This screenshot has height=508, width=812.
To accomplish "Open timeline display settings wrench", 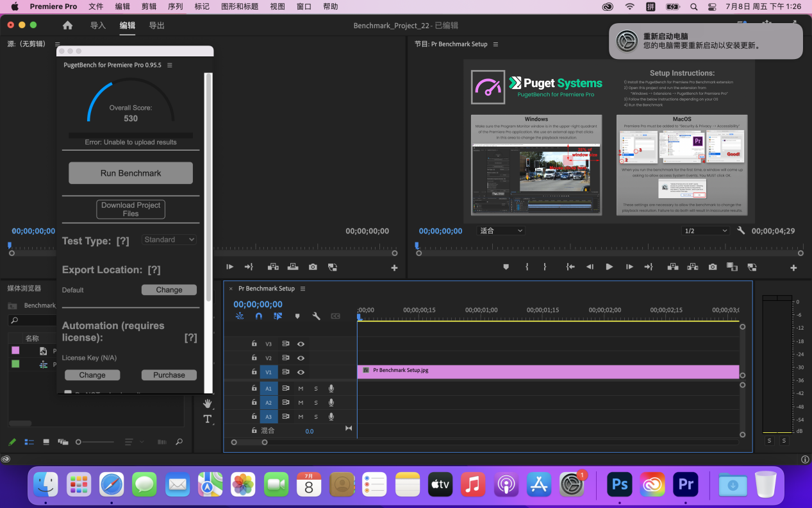I will click(x=316, y=316).
